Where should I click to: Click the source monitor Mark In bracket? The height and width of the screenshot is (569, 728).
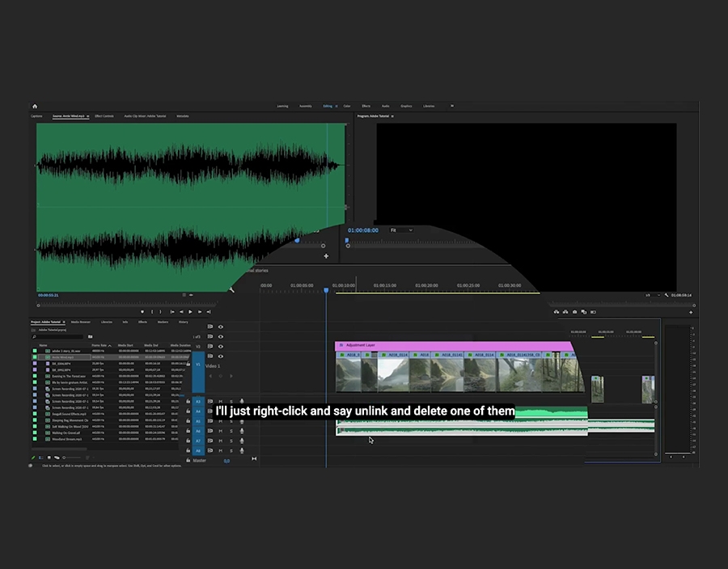tap(152, 312)
